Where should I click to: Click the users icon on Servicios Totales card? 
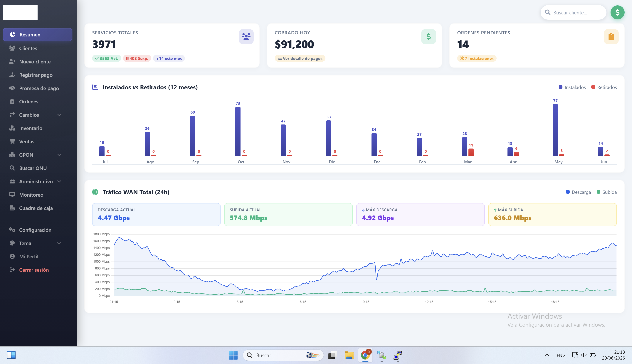[x=246, y=37]
